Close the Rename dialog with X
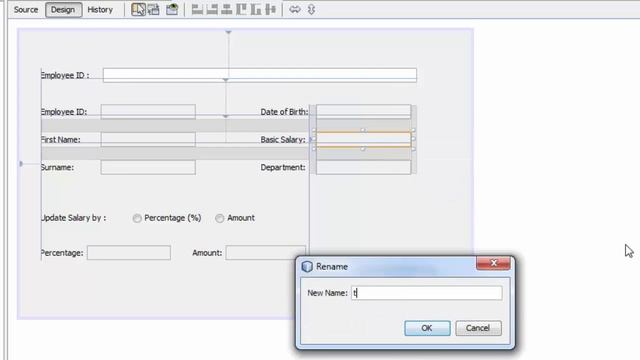Screen dimensions: 640x360 click(493, 263)
